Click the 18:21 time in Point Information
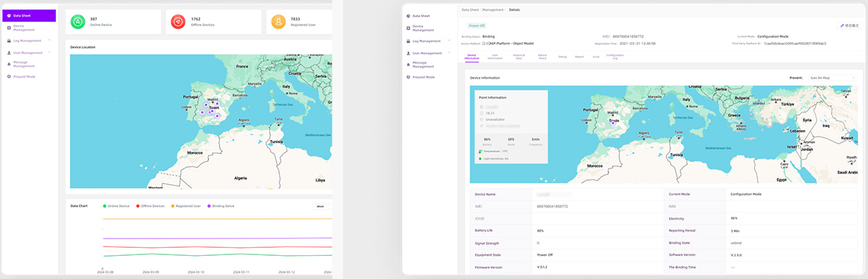 click(490, 113)
